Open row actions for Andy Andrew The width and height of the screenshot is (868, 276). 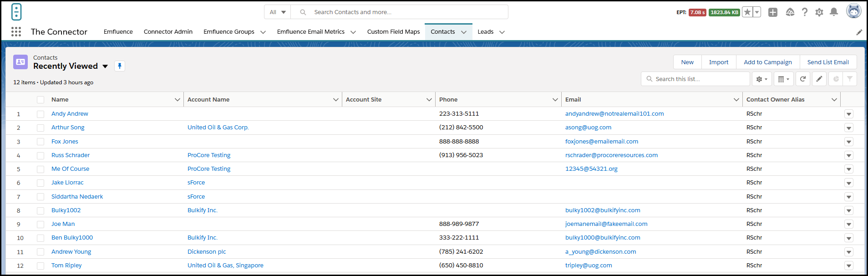(849, 114)
